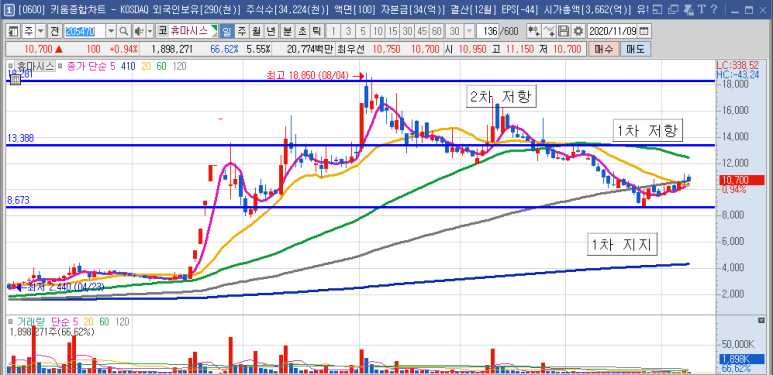The image size is (773, 375).
Task: Select the 일 daily chart period
Action: coord(227,32)
